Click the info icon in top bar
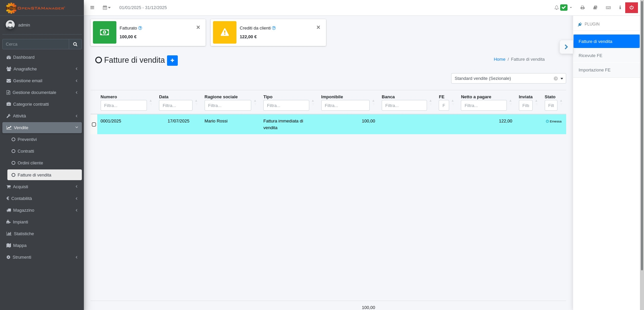644x310 pixels. 620,8
